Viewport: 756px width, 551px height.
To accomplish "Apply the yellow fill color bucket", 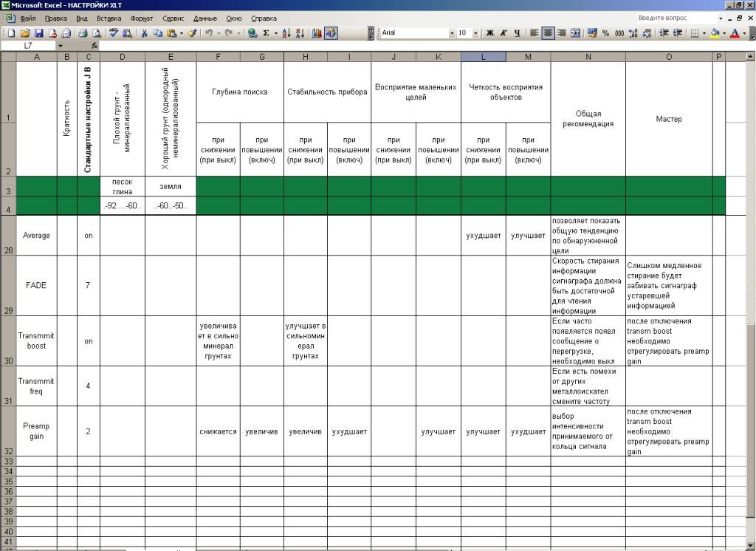I will 715,33.
